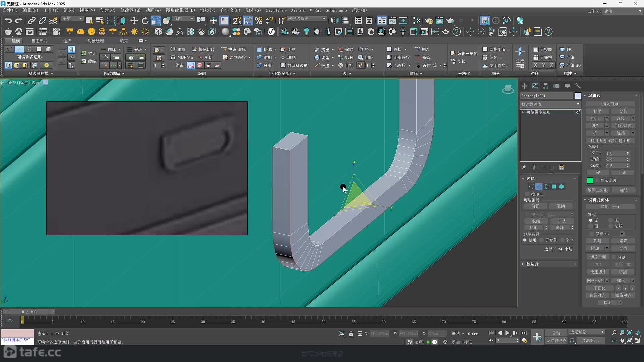Click the Insert Vertex button
644x362 pixels.
(x=610, y=104)
